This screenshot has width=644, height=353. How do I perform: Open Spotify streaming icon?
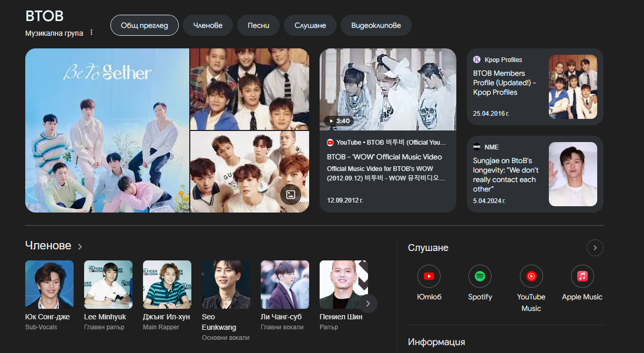[479, 276]
